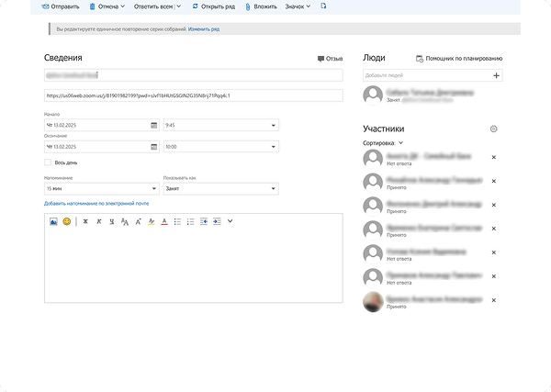Increase indent in the editor toolbar
The width and height of the screenshot is (551, 392).
pyautogui.click(x=216, y=221)
